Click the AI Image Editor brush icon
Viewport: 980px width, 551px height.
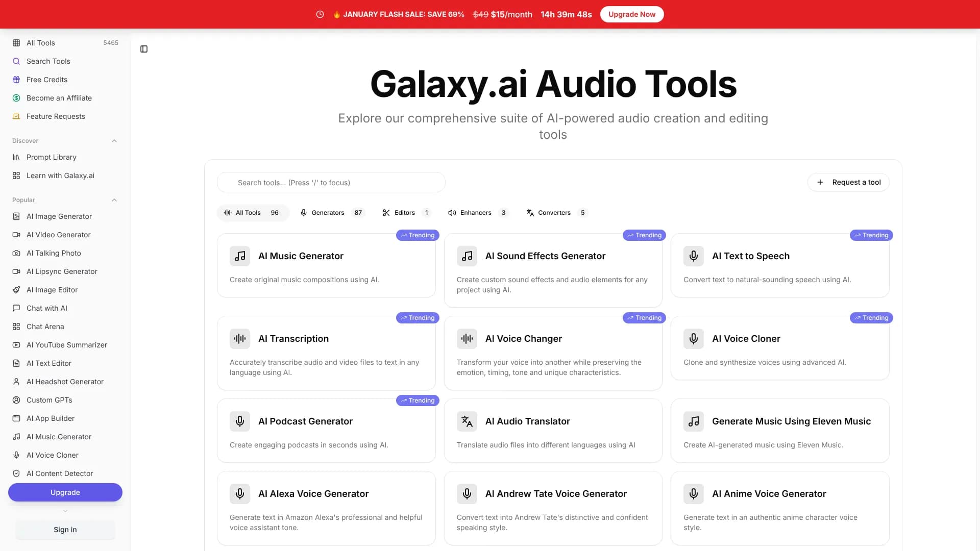coord(16,290)
